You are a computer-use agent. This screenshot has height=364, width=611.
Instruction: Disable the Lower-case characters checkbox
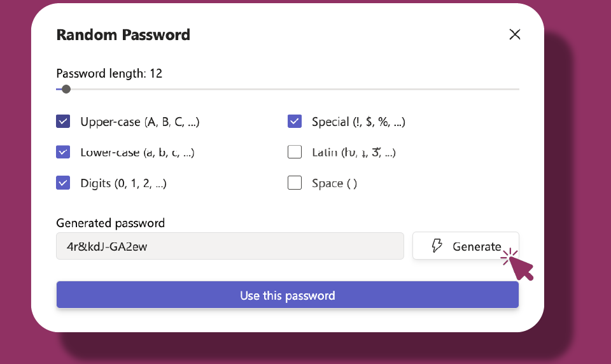[x=63, y=152]
